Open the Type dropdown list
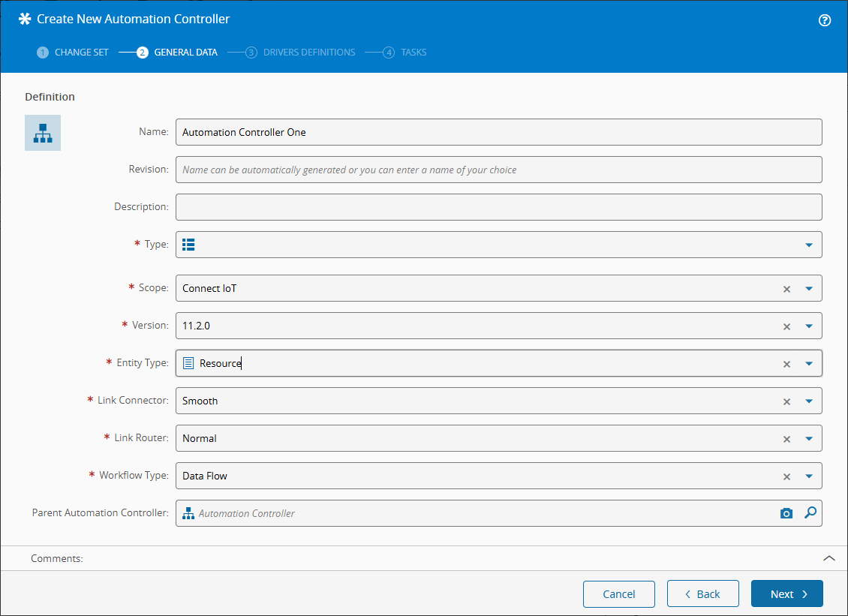Screen dimensions: 848x616 [808, 245]
